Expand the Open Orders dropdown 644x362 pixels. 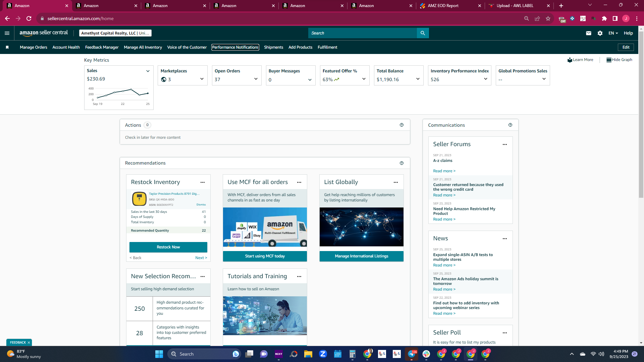[256, 79]
